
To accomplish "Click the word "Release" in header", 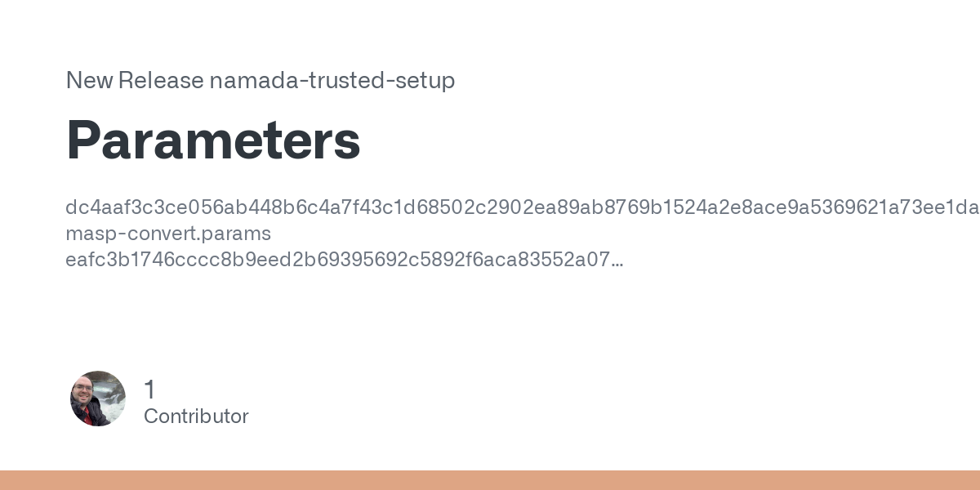I will (160, 81).
